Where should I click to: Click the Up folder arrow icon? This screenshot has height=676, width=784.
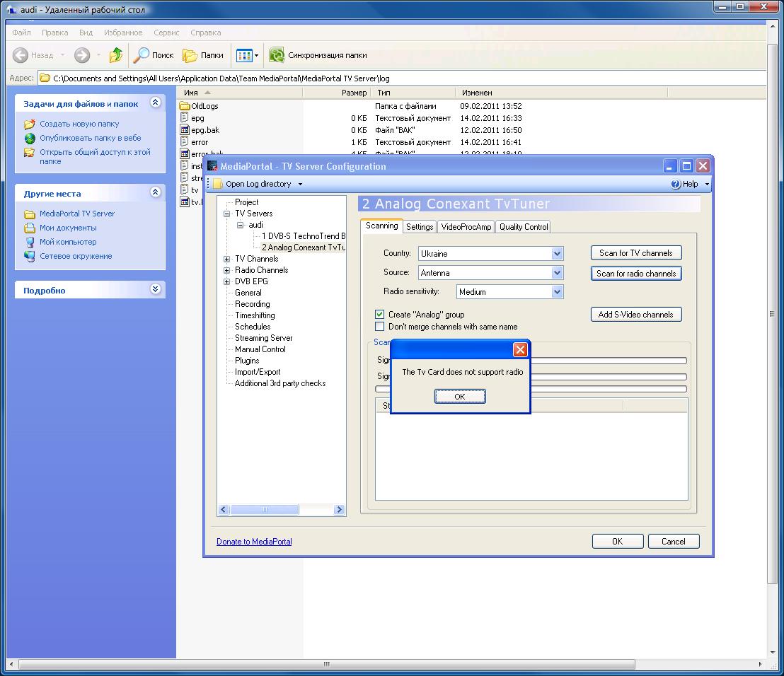pyautogui.click(x=116, y=55)
